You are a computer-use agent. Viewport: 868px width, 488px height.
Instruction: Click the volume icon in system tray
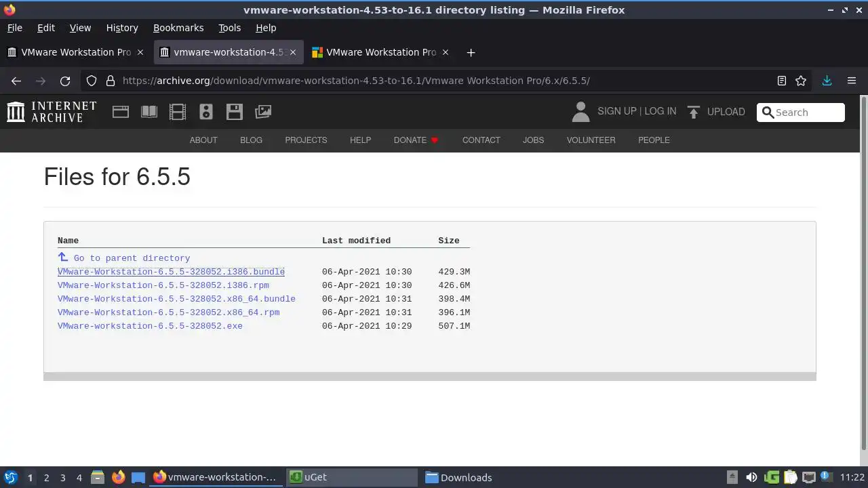tap(751, 477)
